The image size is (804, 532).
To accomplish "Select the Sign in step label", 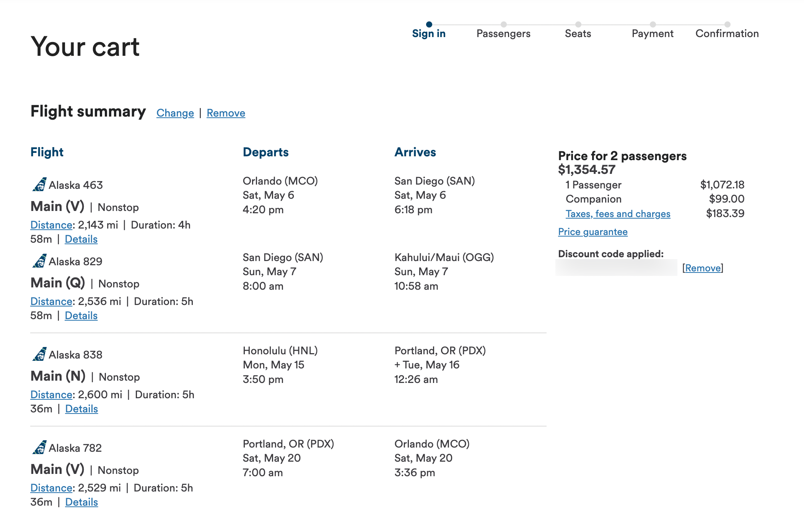I will click(429, 34).
